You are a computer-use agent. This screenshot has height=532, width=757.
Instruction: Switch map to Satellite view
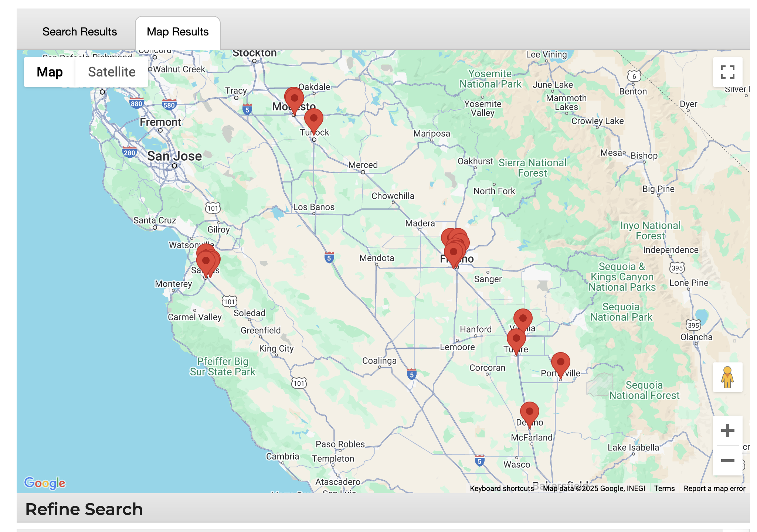coord(112,72)
